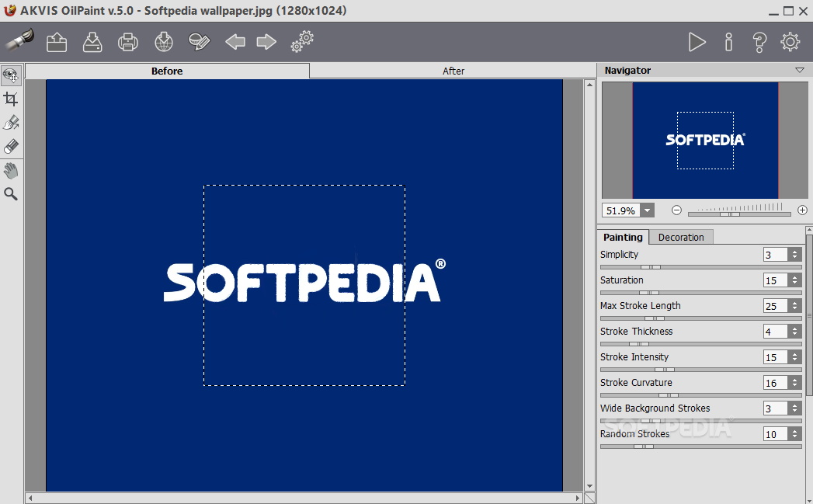Open the Painting tab

[623, 237]
